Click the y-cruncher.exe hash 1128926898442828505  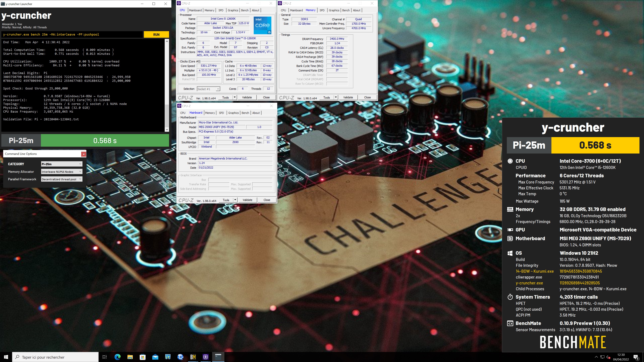coord(579,283)
